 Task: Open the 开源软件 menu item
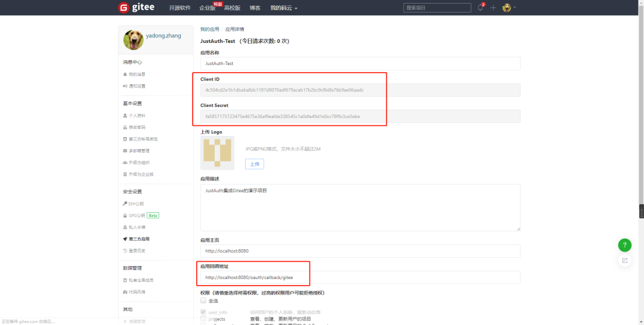[180, 8]
